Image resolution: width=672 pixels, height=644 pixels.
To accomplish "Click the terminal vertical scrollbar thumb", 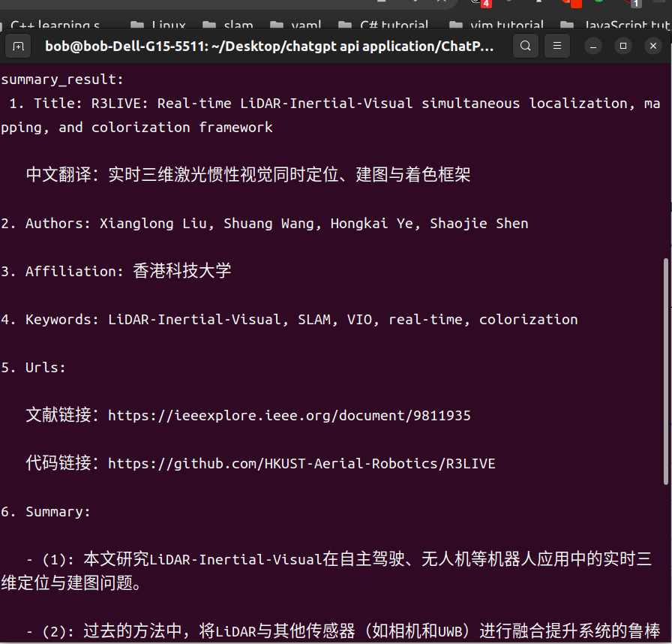I will [665, 372].
